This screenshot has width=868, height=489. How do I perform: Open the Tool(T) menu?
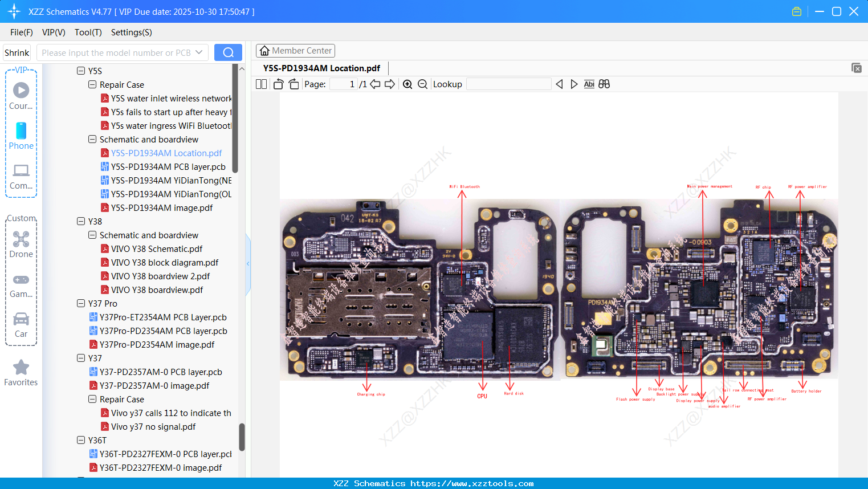click(88, 32)
